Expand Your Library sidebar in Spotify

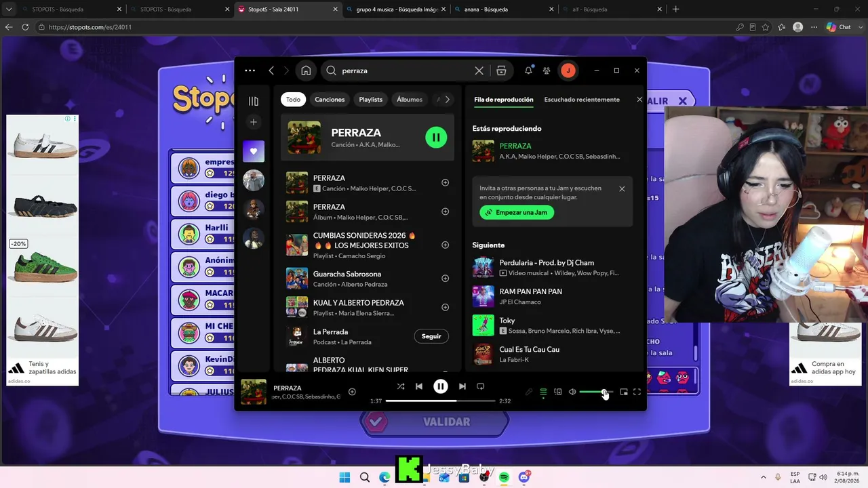254,101
